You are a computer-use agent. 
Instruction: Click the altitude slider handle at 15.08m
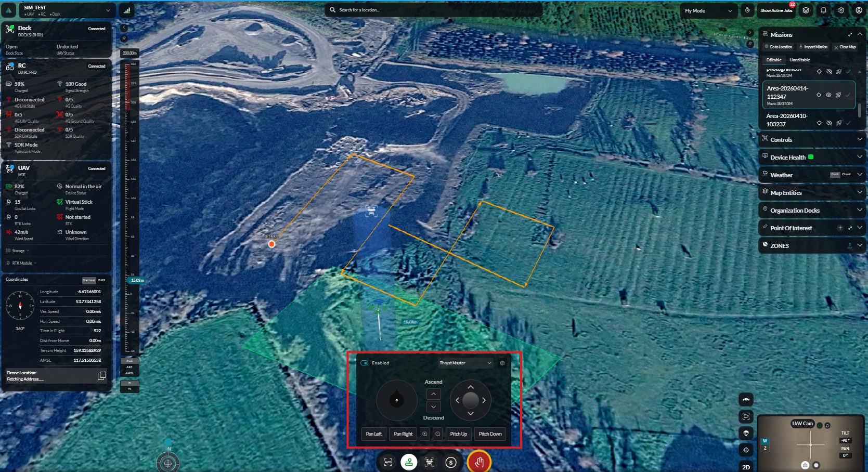tap(136, 280)
